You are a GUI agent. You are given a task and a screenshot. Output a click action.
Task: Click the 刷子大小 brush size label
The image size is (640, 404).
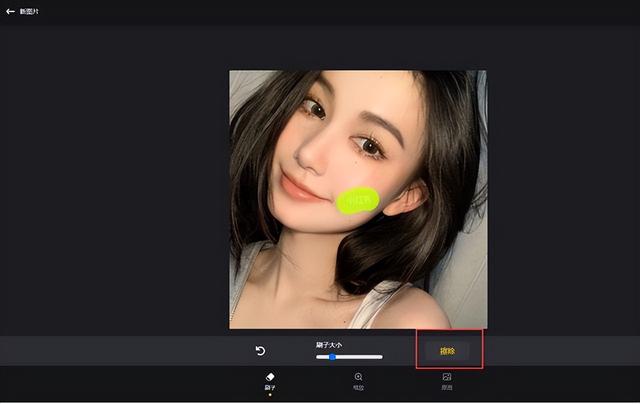point(329,344)
